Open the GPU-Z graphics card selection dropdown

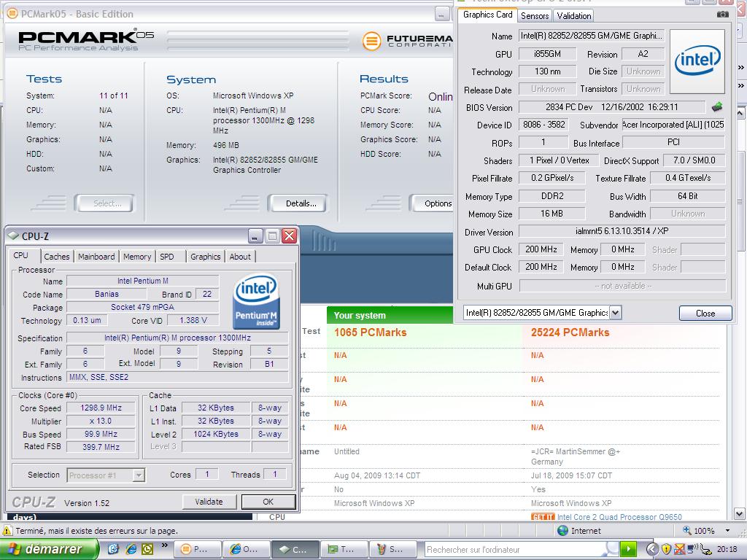click(x=615, y=312)
